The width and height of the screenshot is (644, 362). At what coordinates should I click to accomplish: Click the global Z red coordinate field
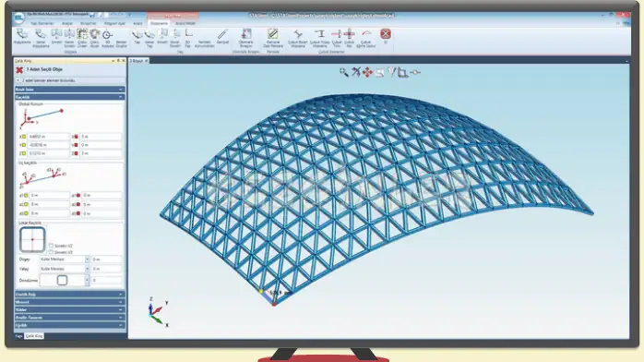tap(101, 153)
